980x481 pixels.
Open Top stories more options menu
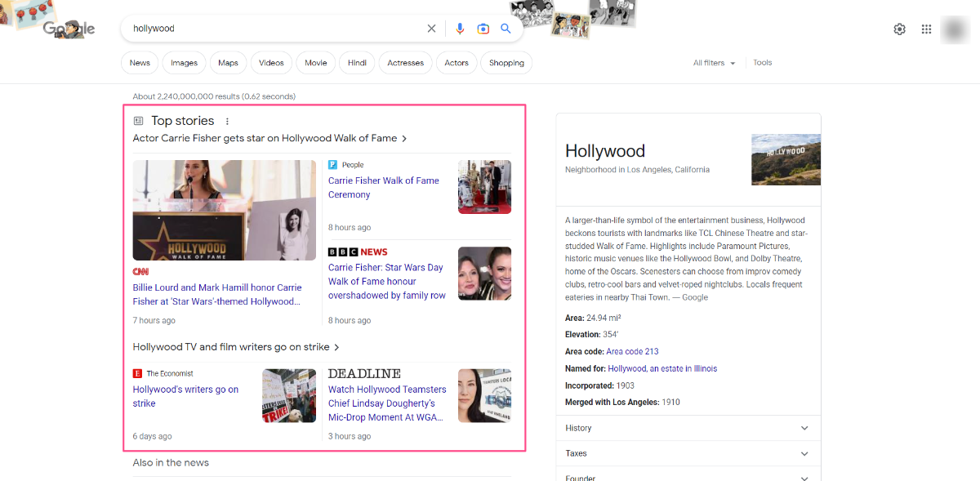(228, 121)
